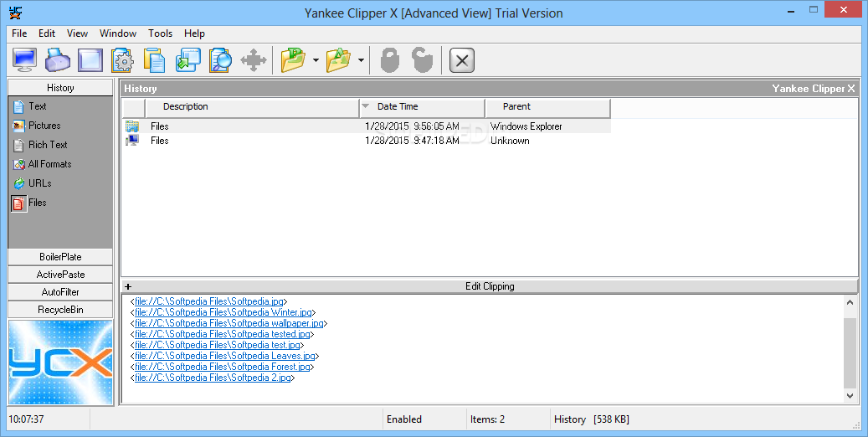Open the ActivePaste sidebar section
The height and width of the screenshot is (437, 868).
[60, 275]
